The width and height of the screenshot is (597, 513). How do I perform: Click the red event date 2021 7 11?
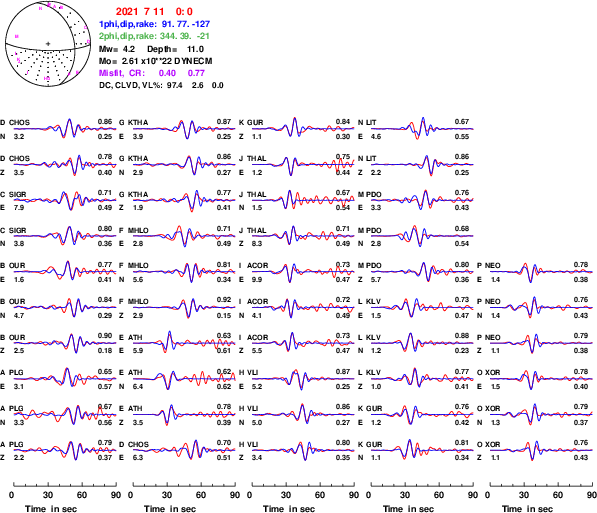140,12
